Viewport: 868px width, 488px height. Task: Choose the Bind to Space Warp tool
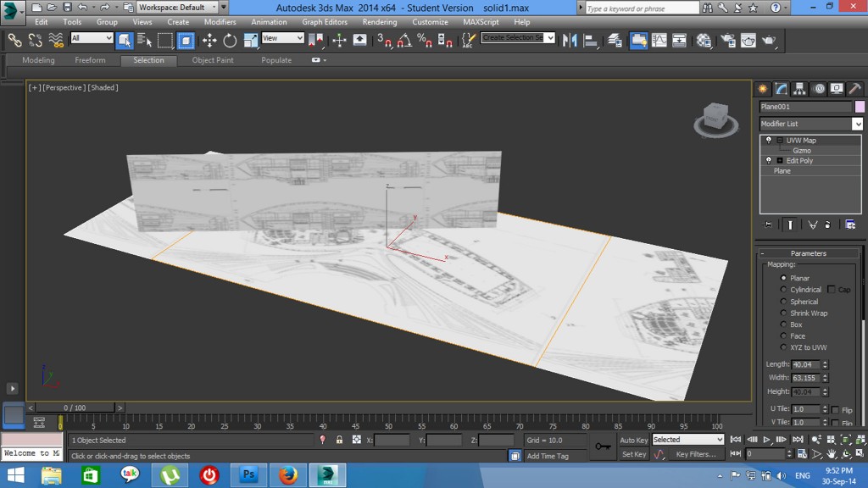pyautogui.click(x=56, y=40)
